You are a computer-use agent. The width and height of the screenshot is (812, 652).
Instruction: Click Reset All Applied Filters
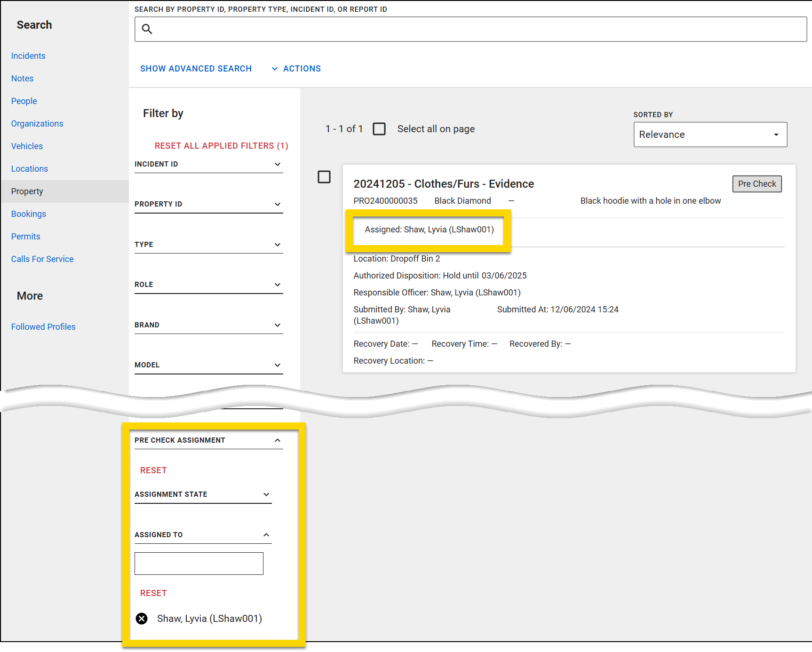click(x=221, y=146)
